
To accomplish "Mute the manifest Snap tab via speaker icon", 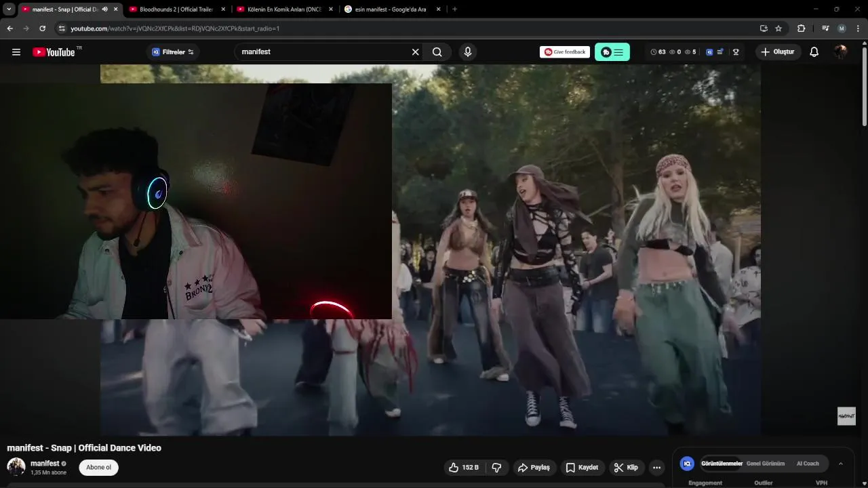I will (105, 9).
